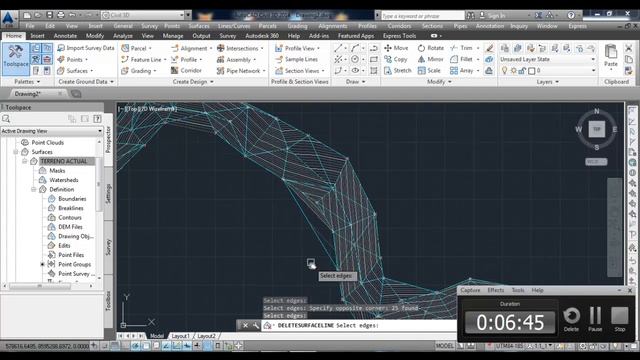Select the Move tool

[396, 48]
